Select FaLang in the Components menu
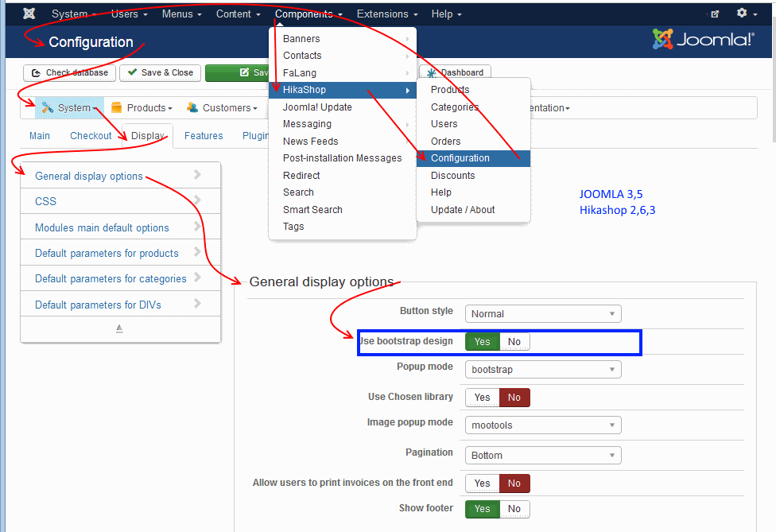 (343, 72)
